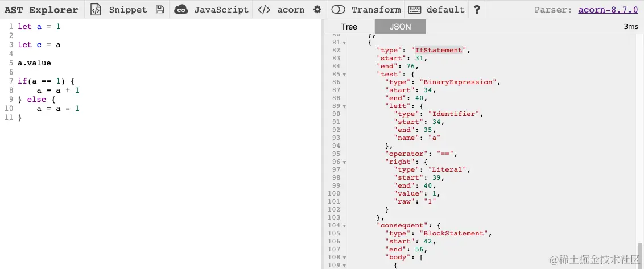Viewport: 644px width, 269px height.
Task: Click code line 'let c = a'
Action: (39, 44)
